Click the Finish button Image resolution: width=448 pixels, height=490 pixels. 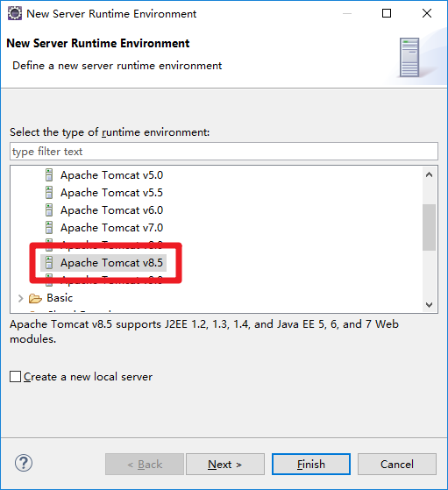pos(311,464)
